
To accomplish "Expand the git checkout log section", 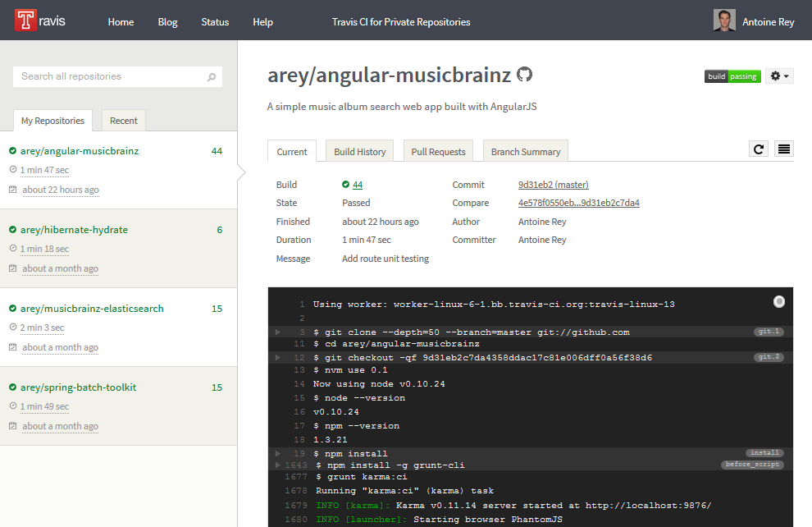I will [x=278, y=356].
